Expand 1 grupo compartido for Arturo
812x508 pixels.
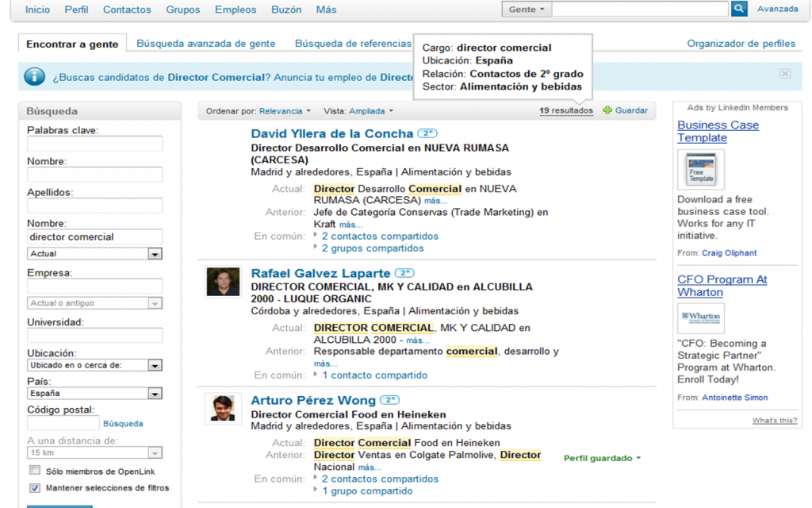pyautogui.click(x=368, y=491)
